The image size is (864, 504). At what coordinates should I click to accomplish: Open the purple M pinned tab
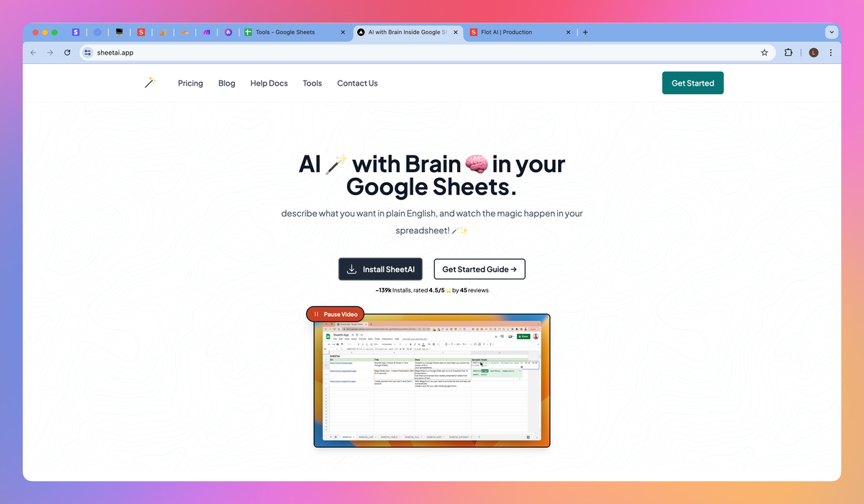206,32
